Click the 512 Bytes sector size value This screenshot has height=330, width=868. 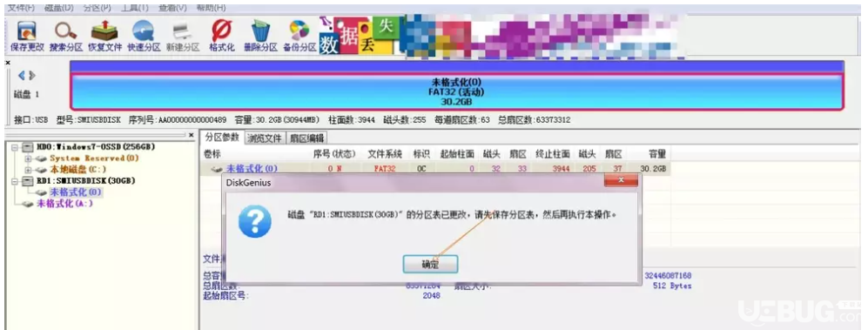(x=671, y=286)
